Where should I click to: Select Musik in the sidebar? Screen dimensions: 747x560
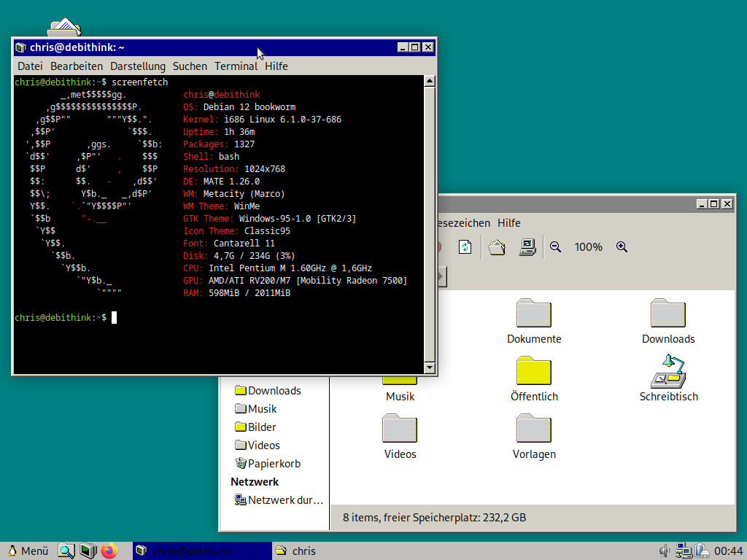(x=256, y=408)
